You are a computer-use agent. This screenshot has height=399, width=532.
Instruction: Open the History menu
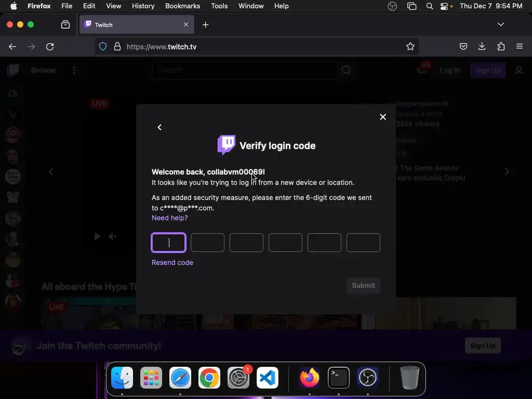coord(143,6)
